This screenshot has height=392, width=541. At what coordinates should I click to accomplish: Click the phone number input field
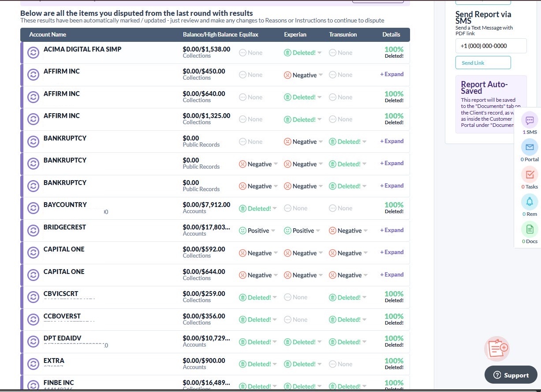(491, 45)
